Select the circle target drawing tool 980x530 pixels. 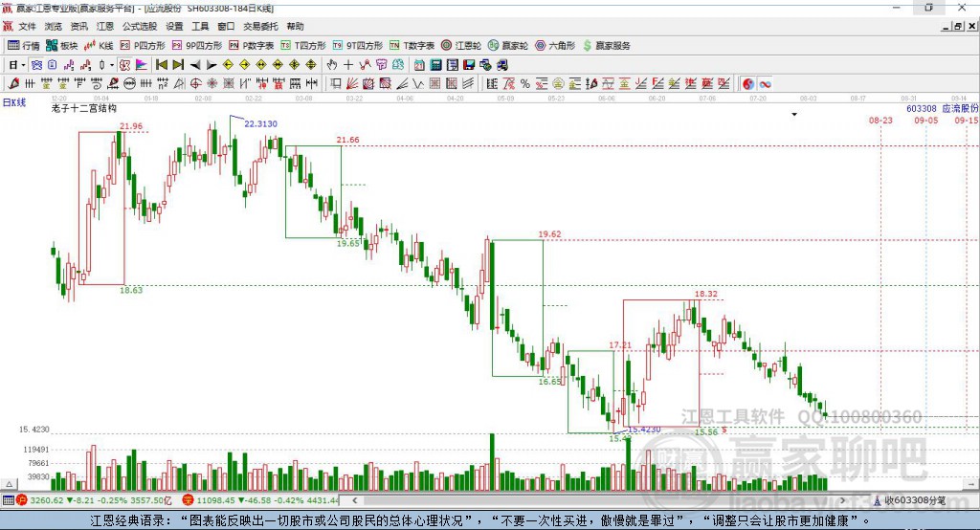[195, 84]
